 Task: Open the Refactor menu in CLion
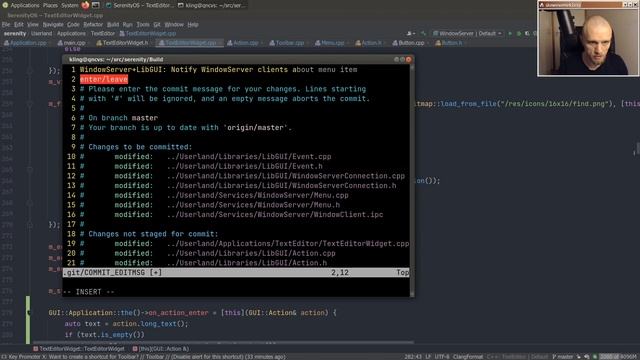pyautogui.click(x=93, y=24)
